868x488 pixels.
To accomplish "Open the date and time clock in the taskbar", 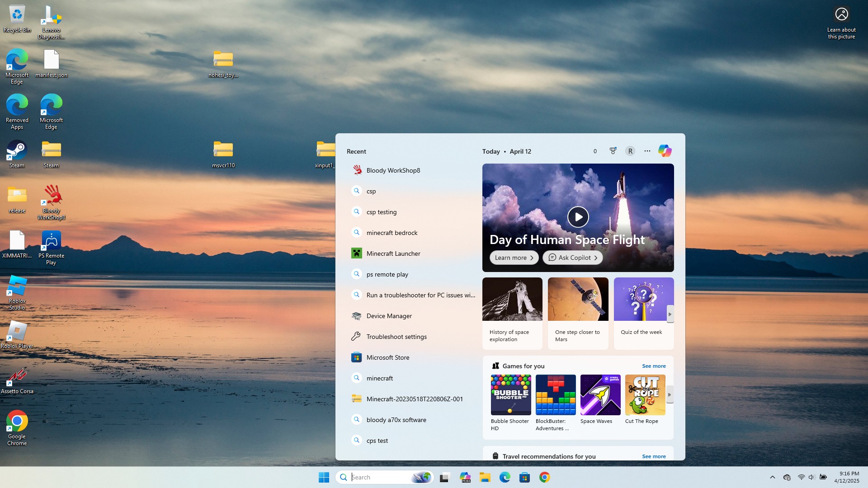I will click(x=847, y=477).
